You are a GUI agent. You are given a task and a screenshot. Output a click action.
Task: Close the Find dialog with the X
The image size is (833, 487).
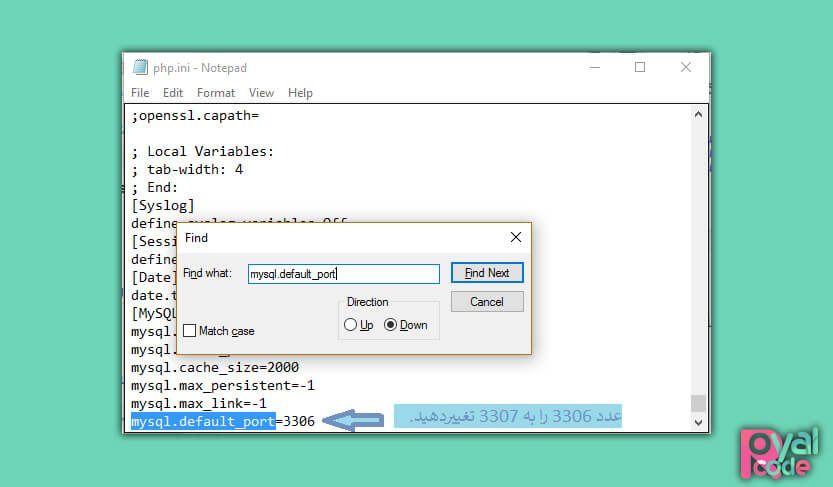[x=515, y=237]
